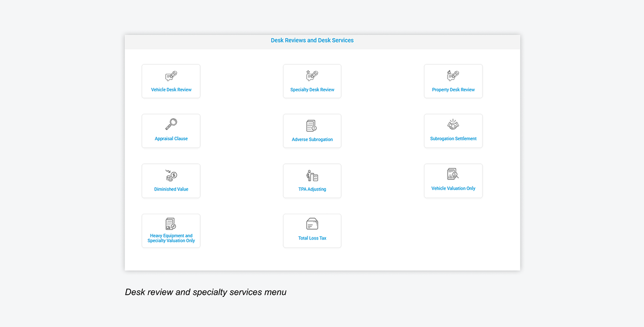Choose the Total Loss Tax text label

pos(312,238)
